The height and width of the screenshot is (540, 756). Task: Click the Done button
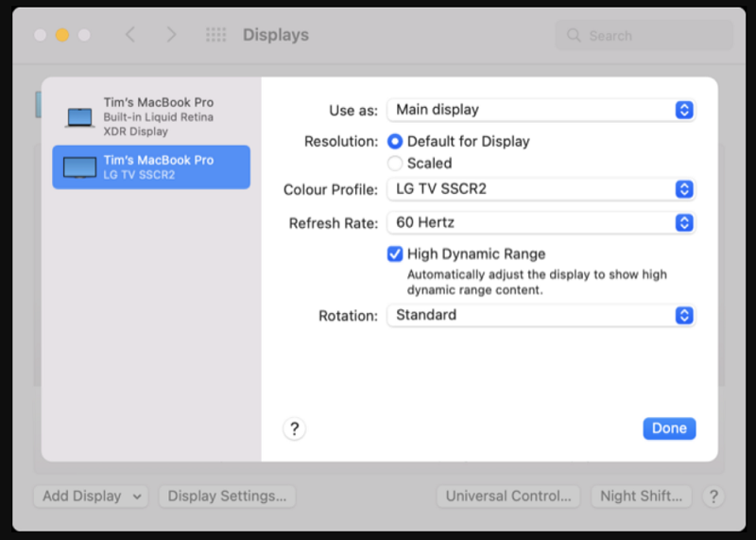[x=669, y=428]
